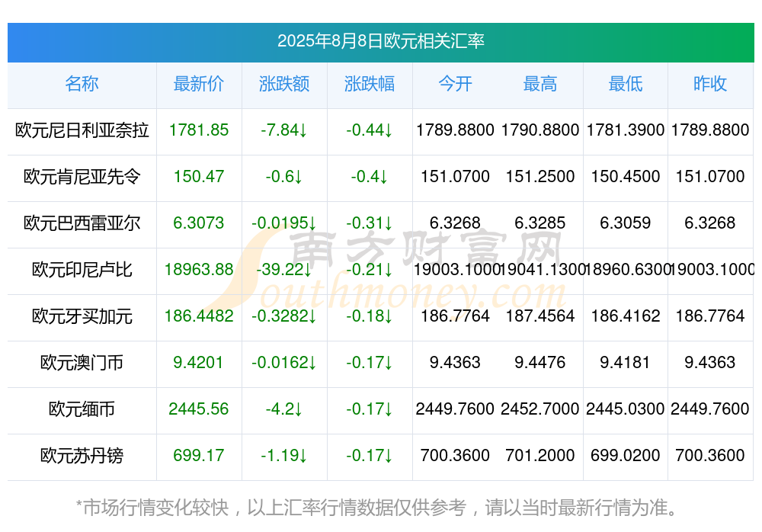Screen dimensions: 762x532
Task: Click the 涨跌幅 column header
Action: [x=370, y=84]
